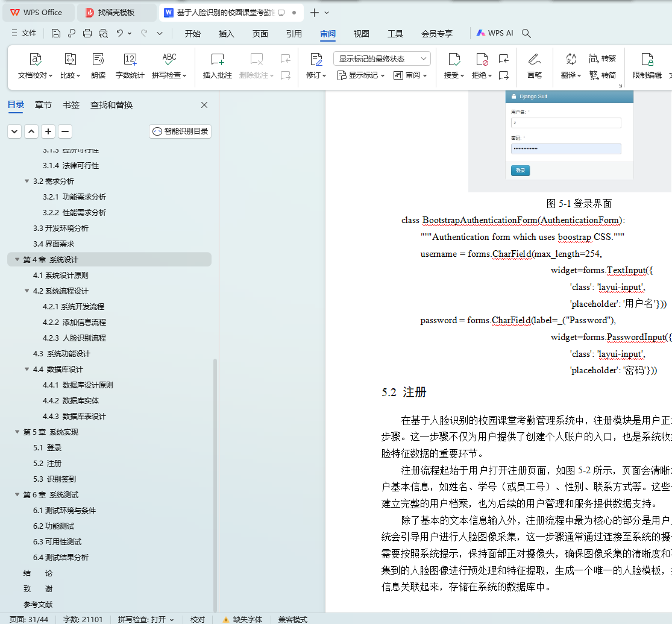Click the redo arrow icon
Viewport: 672px width, 624px height.
click(x=145, y=33)
